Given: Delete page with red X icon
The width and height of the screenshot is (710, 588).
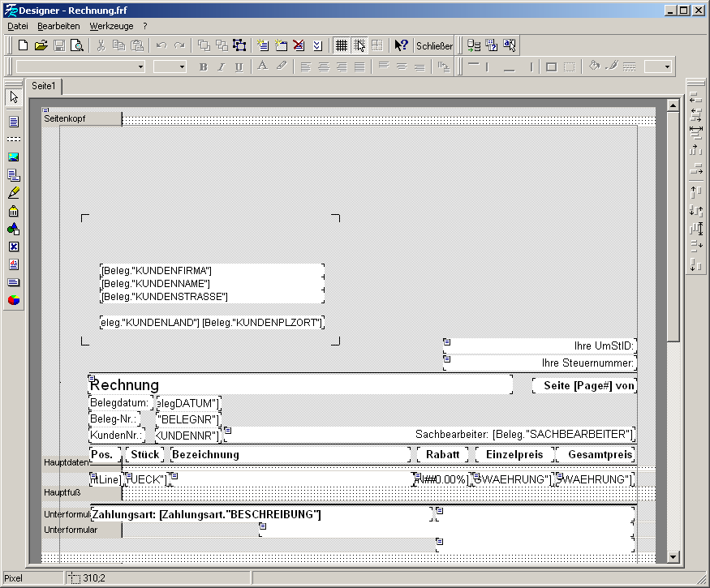Looking at the screenshot, I should click(299, 45).
